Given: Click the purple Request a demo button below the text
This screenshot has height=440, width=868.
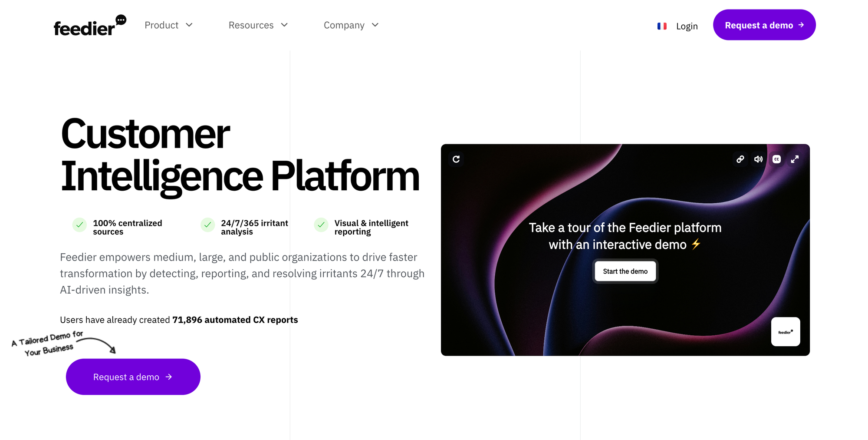Looking at the screenshot, I should (x=133, y=377).
